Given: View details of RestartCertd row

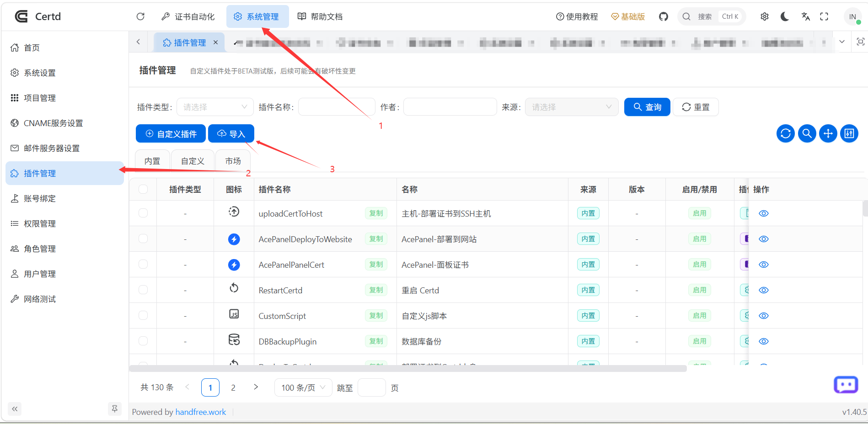Looking at the screenshot, I should coord(764,290).
